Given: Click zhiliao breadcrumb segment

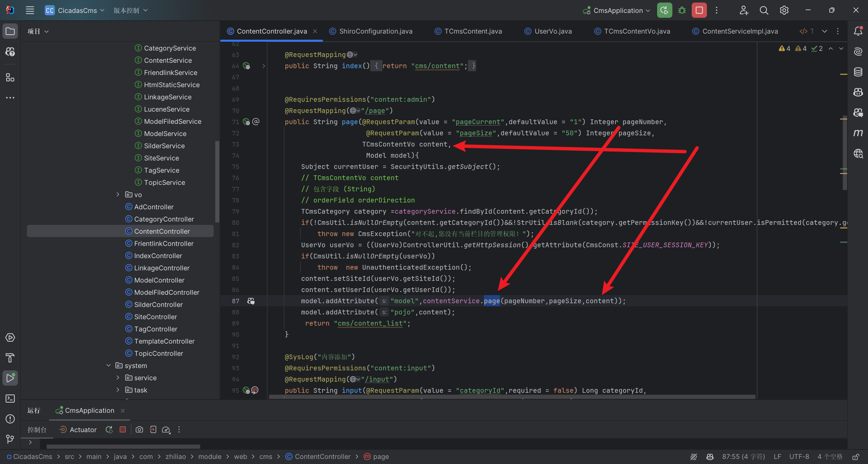Looking at the screenshot, I should tap(176, 457).
